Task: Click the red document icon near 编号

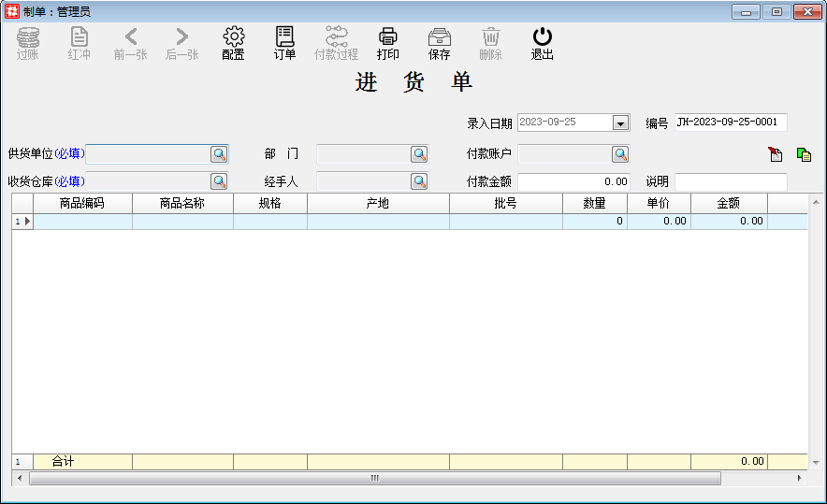Action: click(776, 154)
